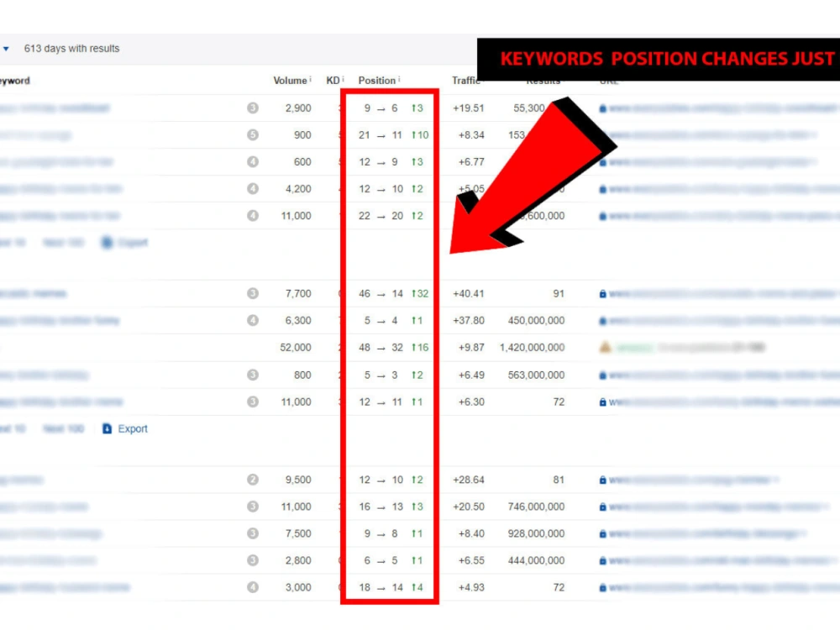This screenshot has height=630, width=840.
Task: Click lock icon in the 800 volume row
Action: coord(602,375)
